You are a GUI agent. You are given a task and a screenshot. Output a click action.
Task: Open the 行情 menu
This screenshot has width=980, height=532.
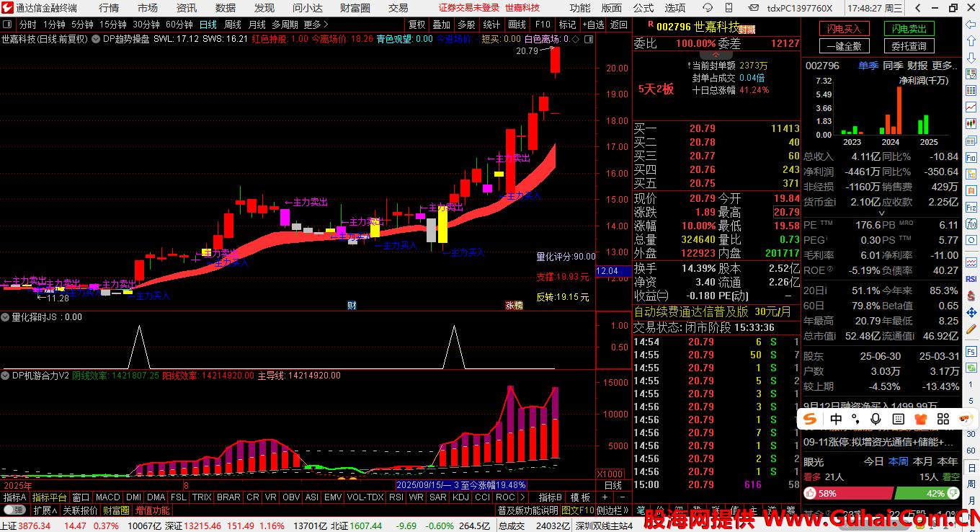click(x=109, y=8)
